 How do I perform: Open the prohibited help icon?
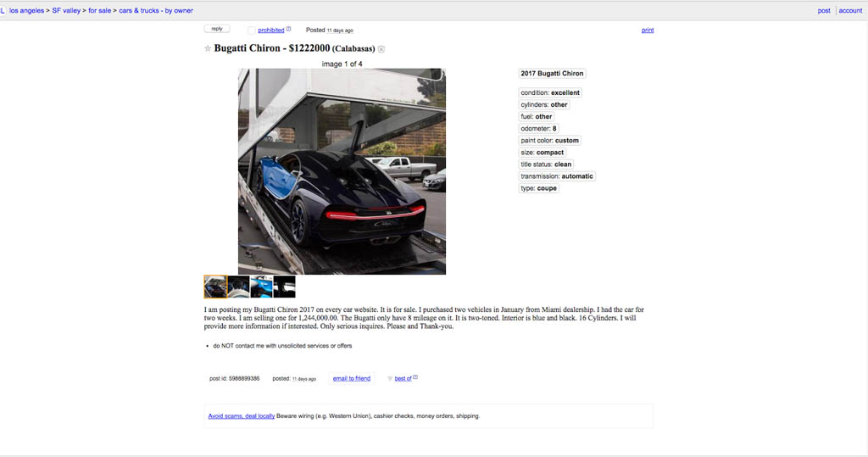click(x=288, y=30)
